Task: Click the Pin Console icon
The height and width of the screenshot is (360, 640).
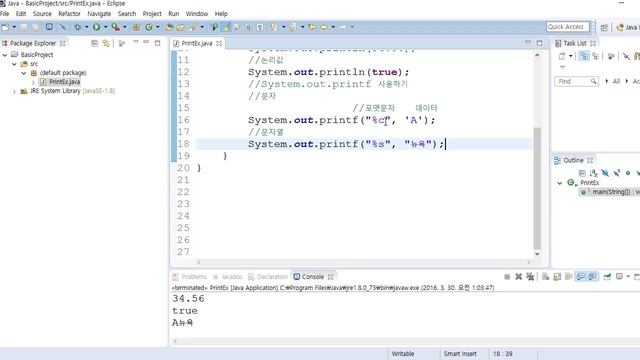Action: (607, 277)
